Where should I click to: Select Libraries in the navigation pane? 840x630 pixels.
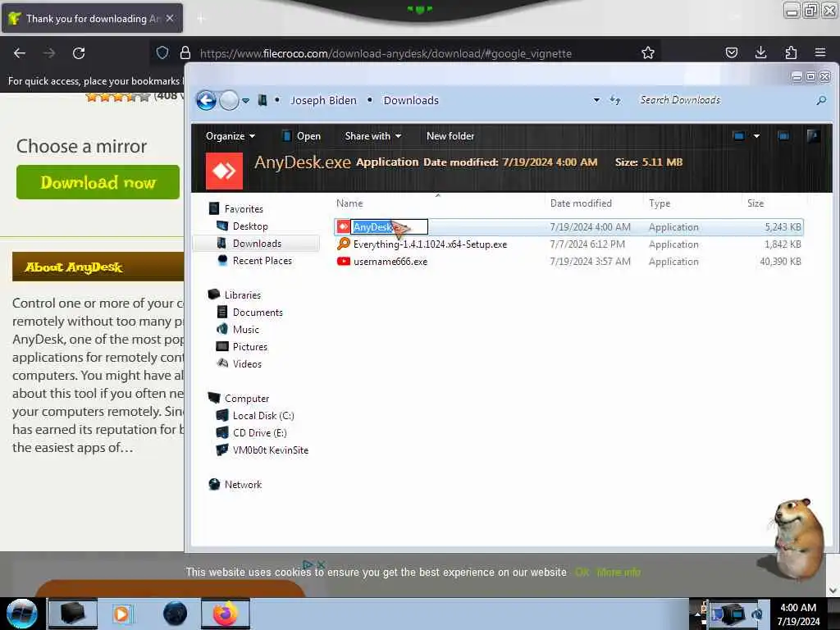pyautogui.click(x=243, y=295)
